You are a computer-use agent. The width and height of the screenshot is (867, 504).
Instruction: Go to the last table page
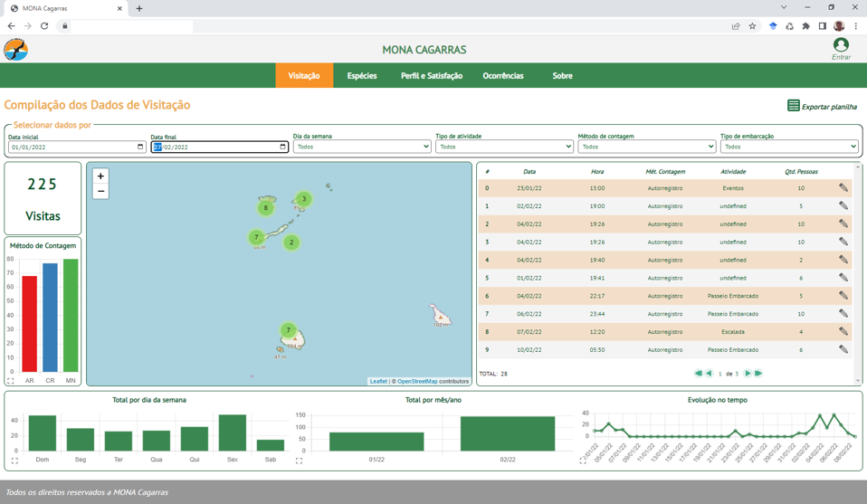click(758, 374)
